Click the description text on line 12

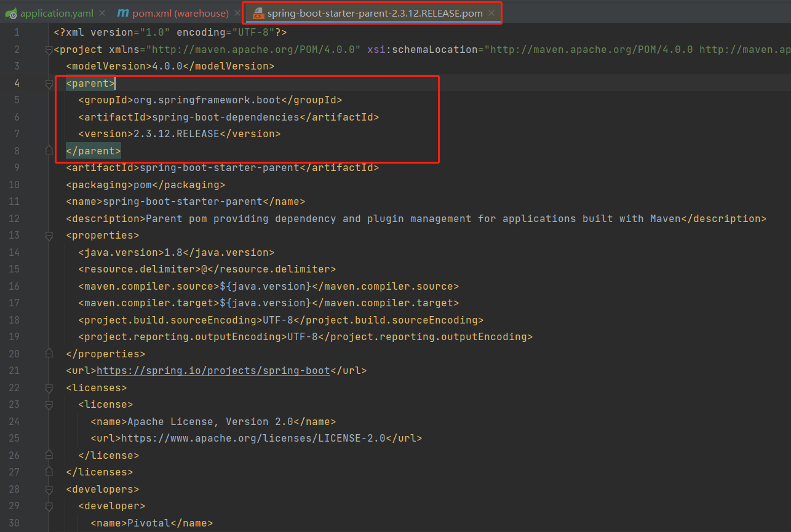pos(413,218)
